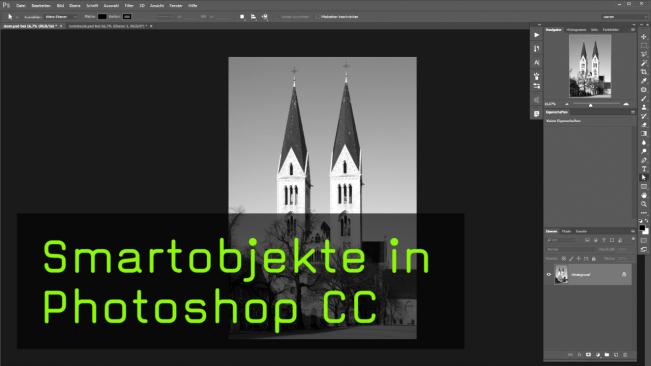The height and width of the screenshot is (366, 651).
Task: Click the Navigator preview thumbnail
Action: [590, 66]
